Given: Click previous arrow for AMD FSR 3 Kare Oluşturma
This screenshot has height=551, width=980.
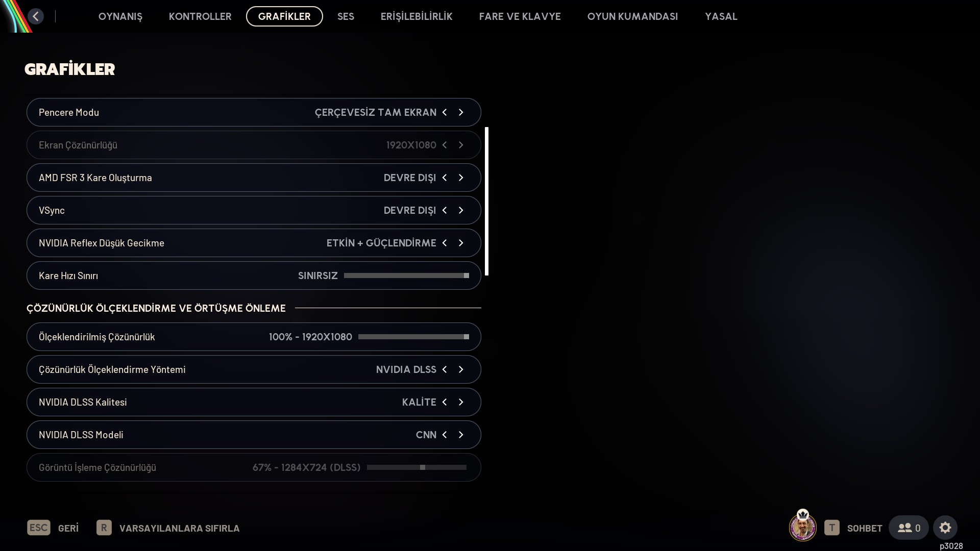Looking at the screenshot, I should pyautogui.click(x=445, y=178).
